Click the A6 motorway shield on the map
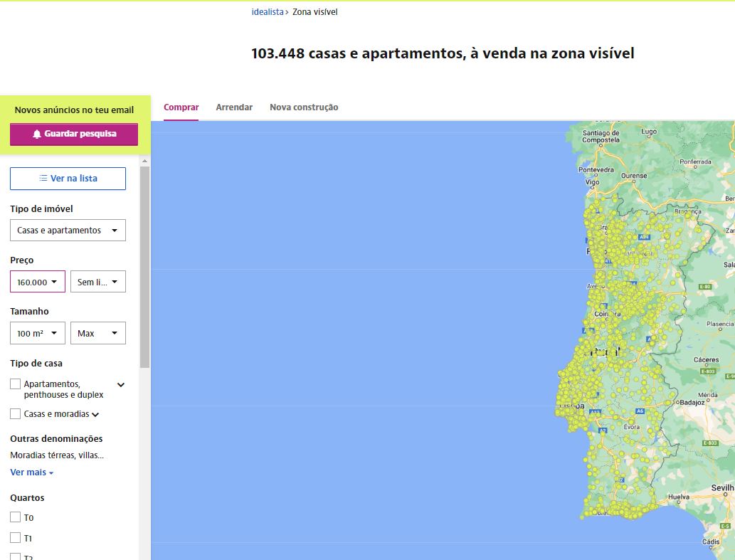 640,411
